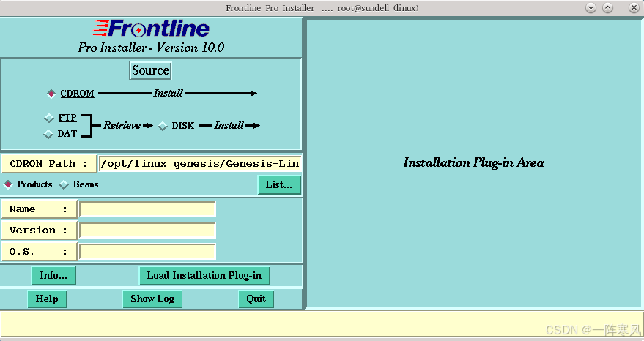
Task: Close the Frontline Pro Installer window
Action: tap(634, 7)
